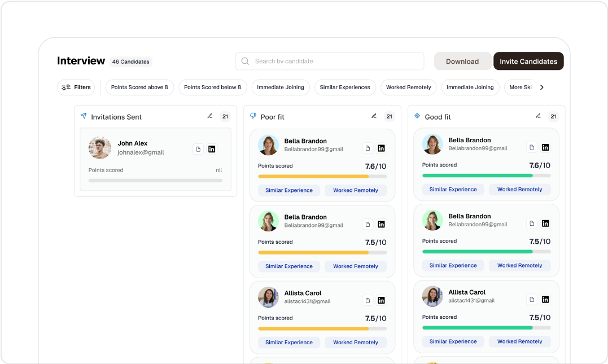Click the 21 count badge on Invitations Sent
608x364 pixels.
pos(225,116)
